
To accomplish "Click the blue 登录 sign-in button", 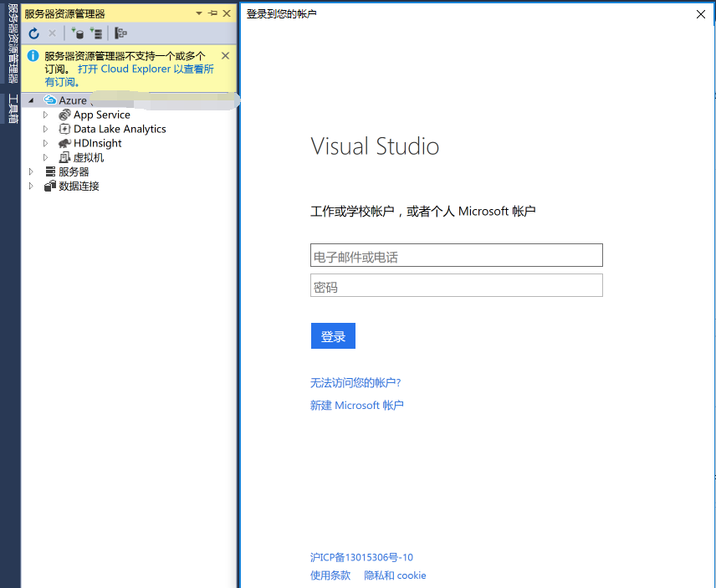I will [x=333, y=336].
